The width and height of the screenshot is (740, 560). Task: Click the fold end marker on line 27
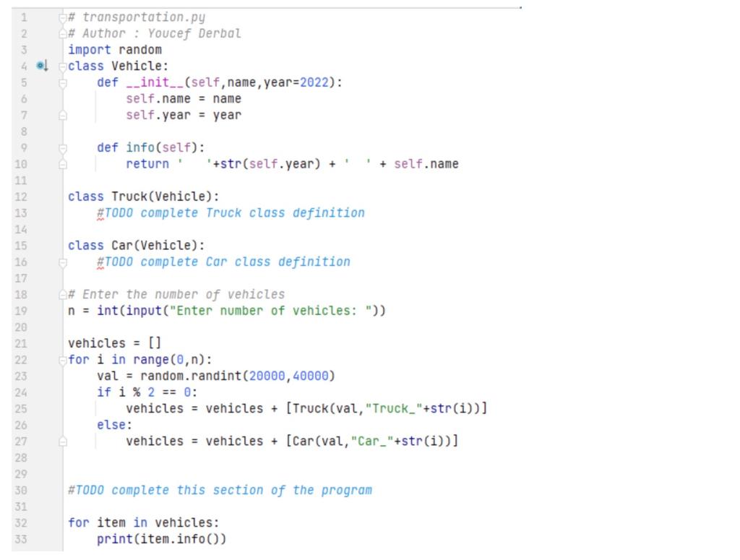coord(63,442)
